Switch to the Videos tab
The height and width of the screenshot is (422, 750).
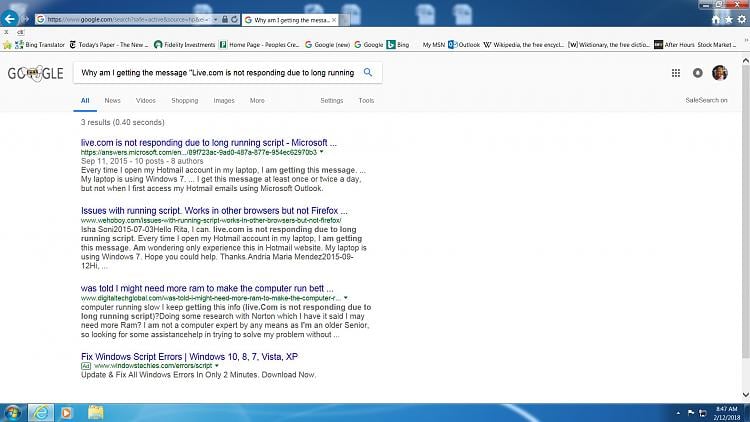pyautogui.click(x=145, y=100)
